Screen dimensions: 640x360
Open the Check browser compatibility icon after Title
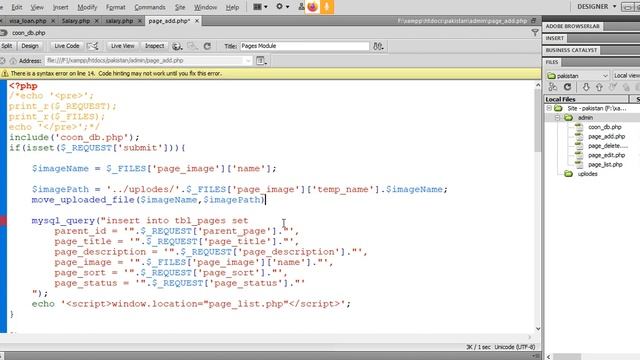click(378, 46)
